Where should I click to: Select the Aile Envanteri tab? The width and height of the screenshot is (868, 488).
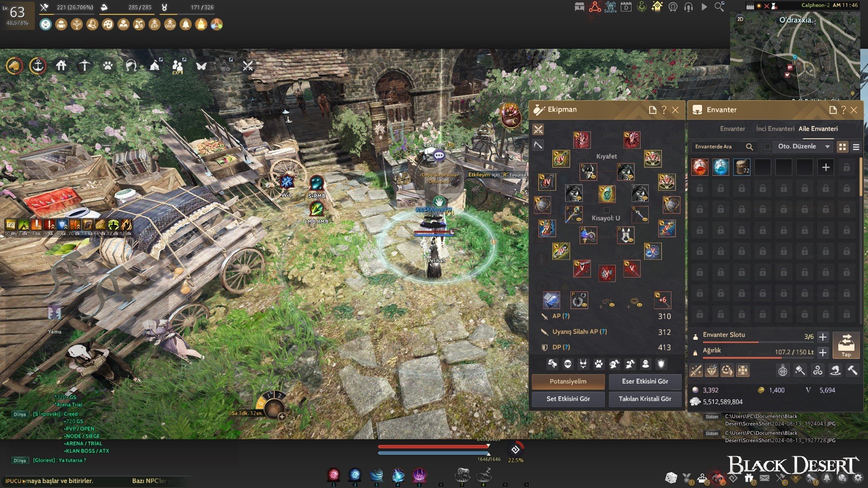tap(818, 129)
